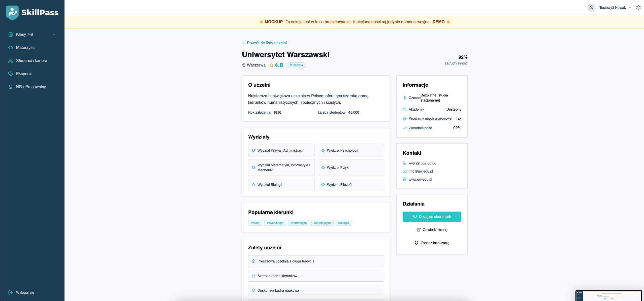
Task: Click the Klasy 7-8 clipboard icon
Action: coord(11,35)
